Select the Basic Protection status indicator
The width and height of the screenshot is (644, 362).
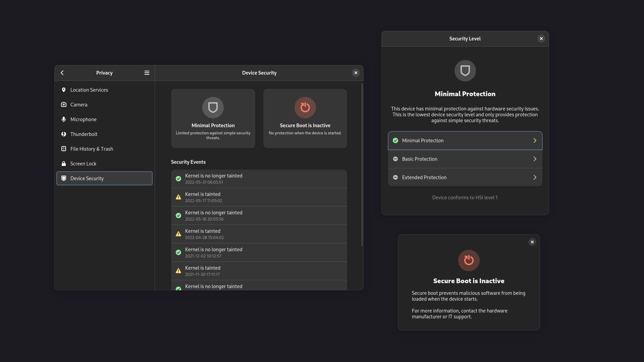coord(395,159)
